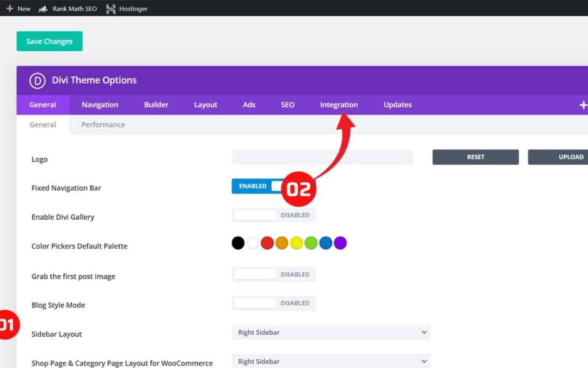Viewport: 588px width, 368px height.
Task: Open the Sidebar Layout dropdown
Action: tap(331, 333)
